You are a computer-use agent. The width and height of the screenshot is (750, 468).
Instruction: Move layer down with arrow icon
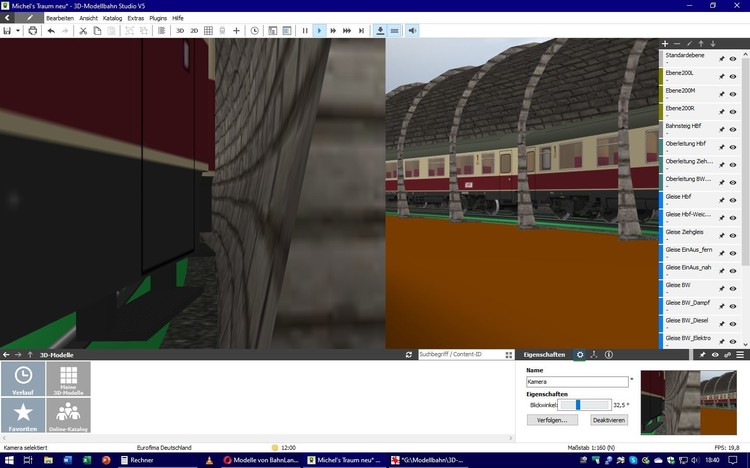point(713,44)
